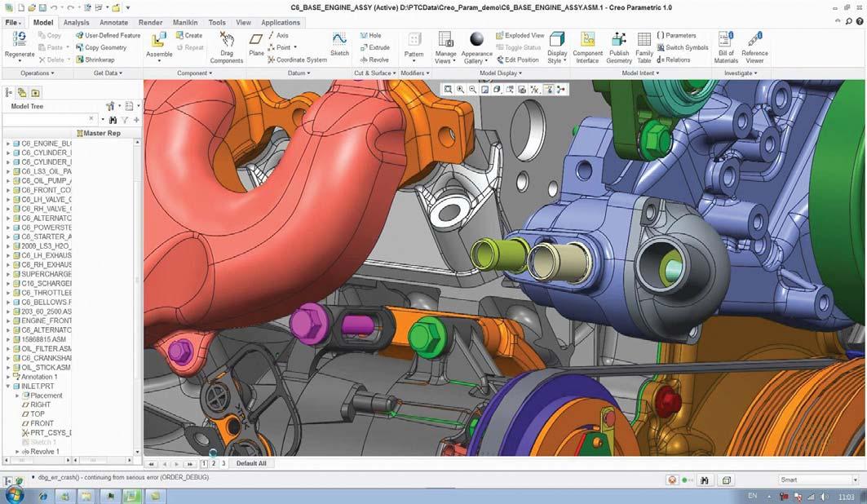
Task: Open the Sketch tool
Action: click(339, 44)
